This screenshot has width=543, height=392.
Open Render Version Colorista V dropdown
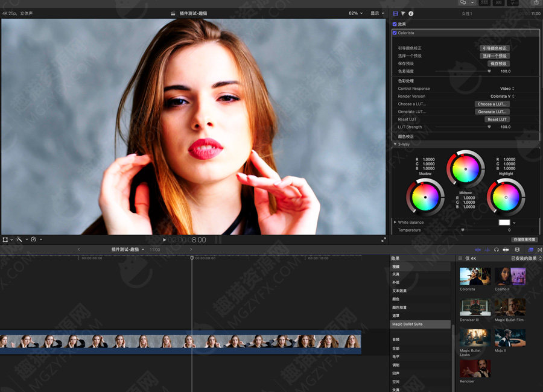(x=502, y=96)
